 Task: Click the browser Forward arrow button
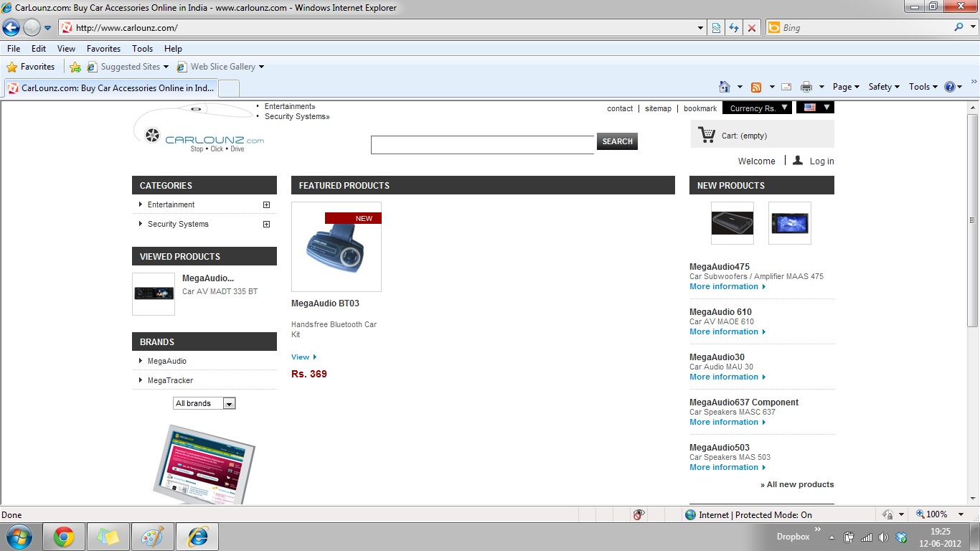coord(32,28)
